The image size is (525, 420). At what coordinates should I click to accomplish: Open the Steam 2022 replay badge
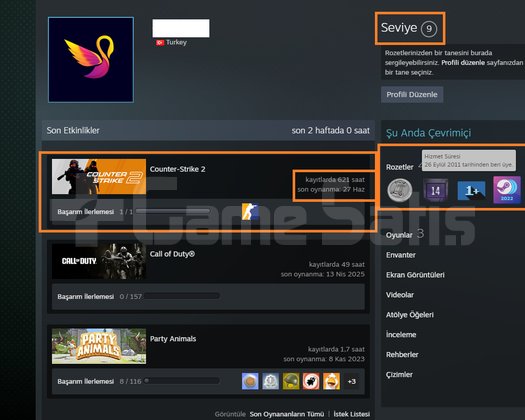coord(507,190)
